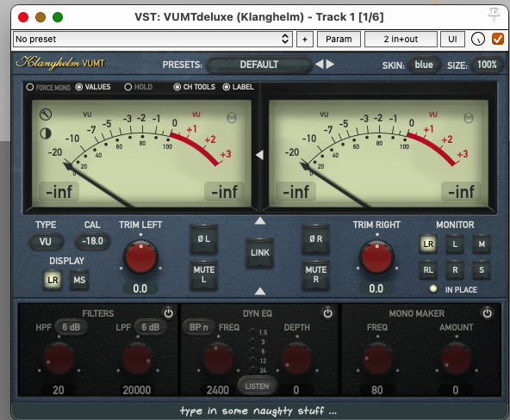Click the DYN EQ DEPTH knob
510x420 pixels.
(296, 359)
